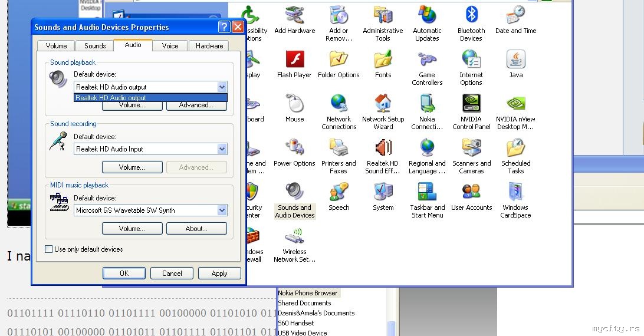Open the Fonts folder icon
The image size is (644, 336).
coord(383,64)
